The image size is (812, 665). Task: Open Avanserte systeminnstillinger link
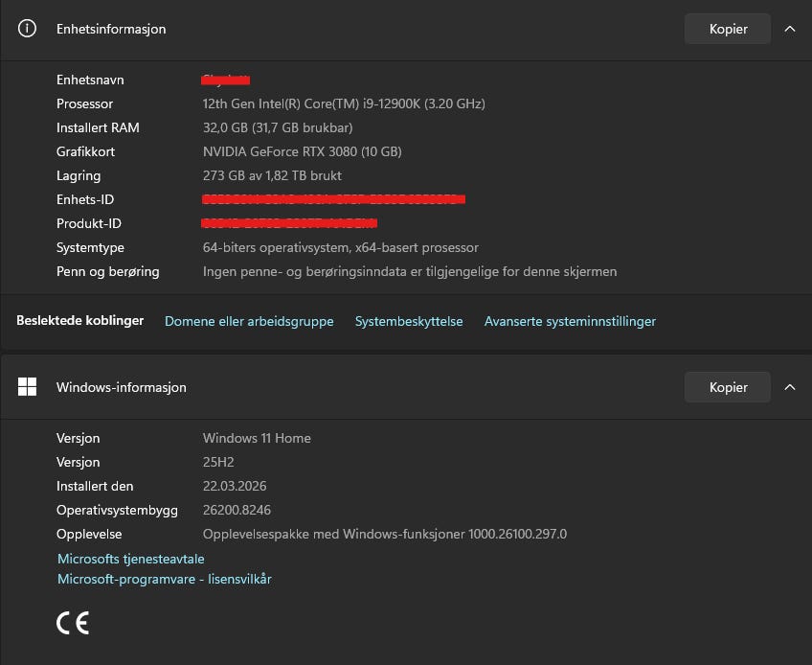570,321
